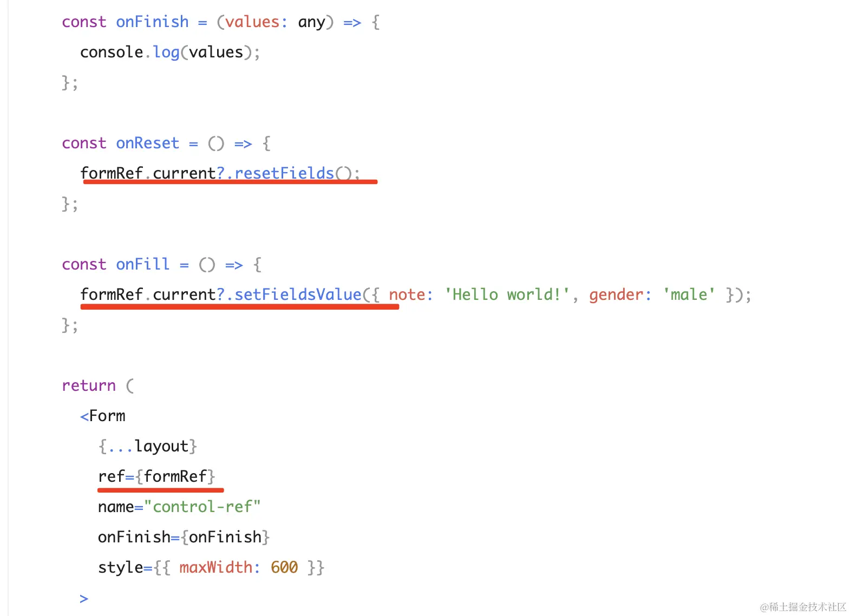The height and width of the screenshot is (616, 850).
Task: Click the 'male' string value
Action: pos(689,295)
